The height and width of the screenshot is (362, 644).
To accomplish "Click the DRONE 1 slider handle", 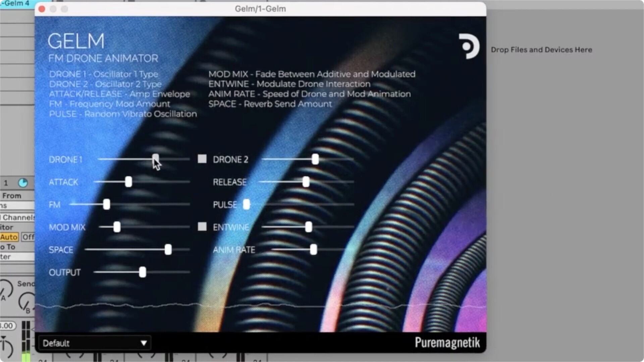I will click(155, 159).
